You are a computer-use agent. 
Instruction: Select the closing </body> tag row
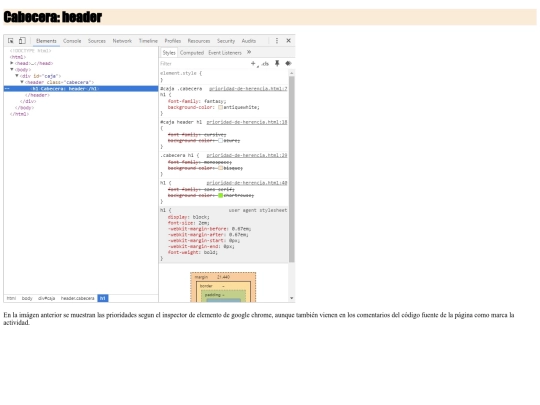point(24,107)
